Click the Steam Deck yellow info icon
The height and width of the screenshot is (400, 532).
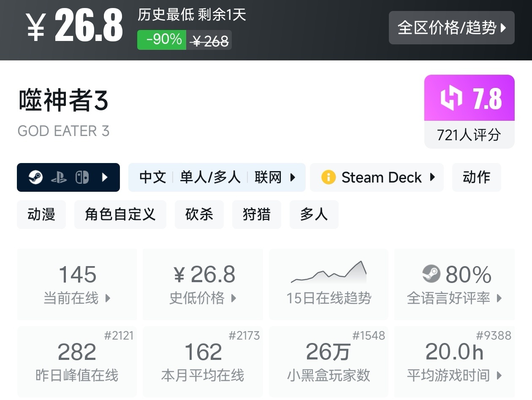[328, 177]
